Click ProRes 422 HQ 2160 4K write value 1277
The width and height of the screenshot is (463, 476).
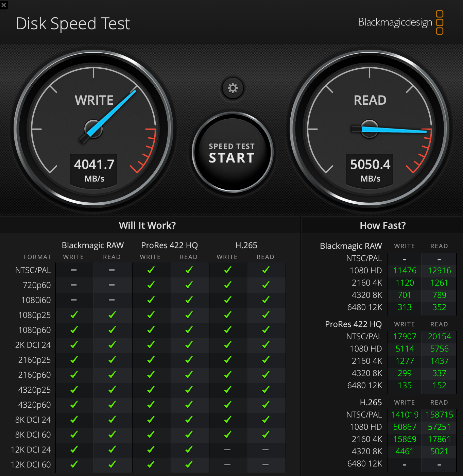(x=405, y=361)
